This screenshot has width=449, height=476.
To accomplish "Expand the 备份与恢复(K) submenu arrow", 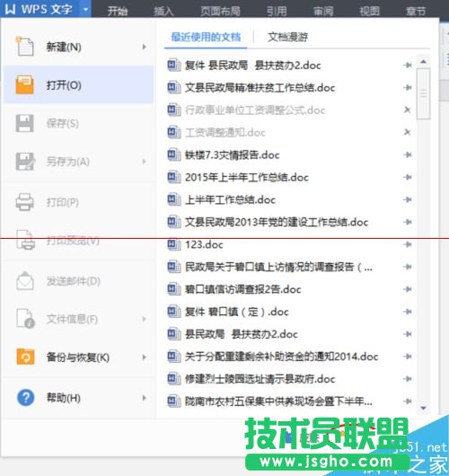I will [x=145, y=357].
